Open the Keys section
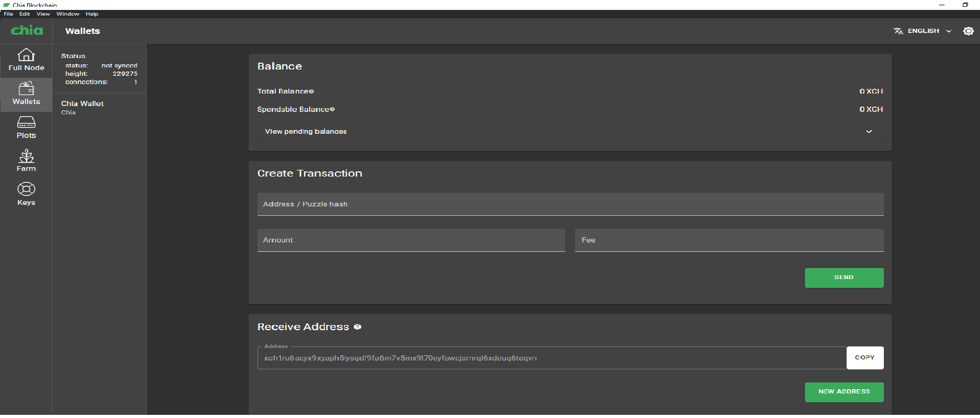 [26, 194]
